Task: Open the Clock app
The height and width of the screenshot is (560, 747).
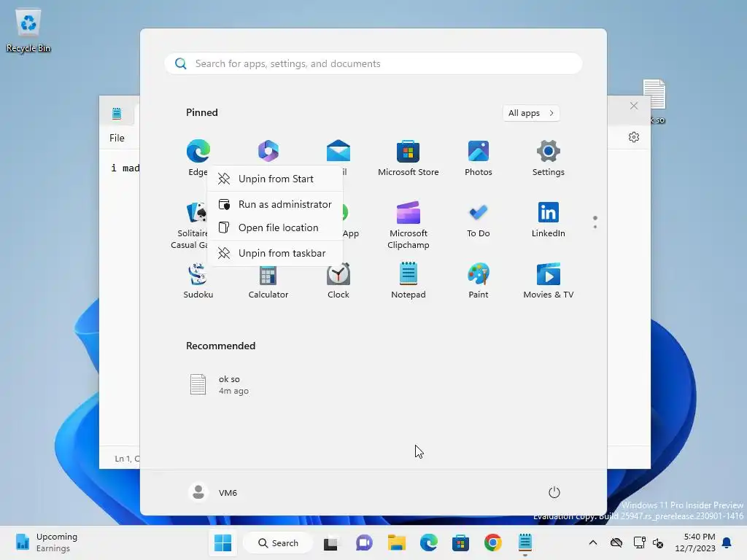Action: (x=338, y=281)
